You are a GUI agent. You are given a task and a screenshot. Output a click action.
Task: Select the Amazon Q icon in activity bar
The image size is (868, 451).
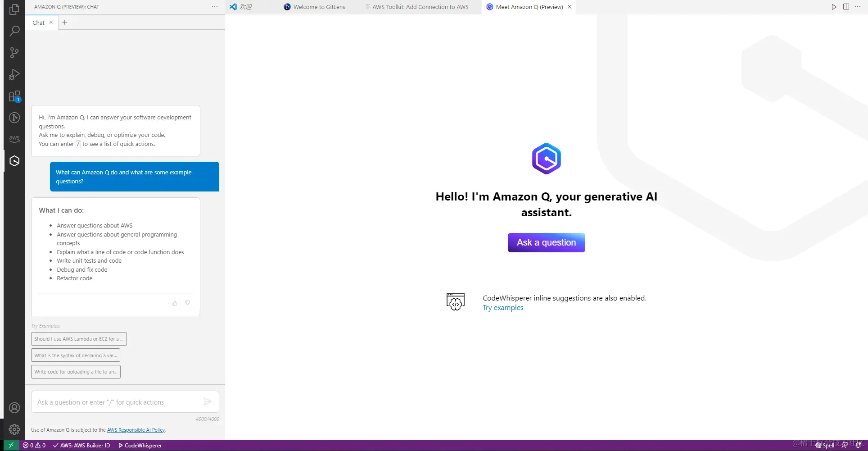coord(14,161)
